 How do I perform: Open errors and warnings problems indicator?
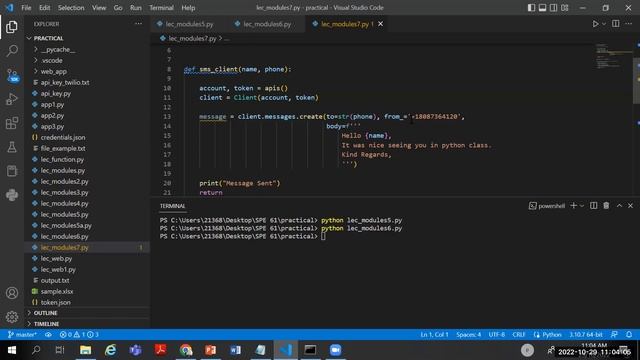(79, 335)
